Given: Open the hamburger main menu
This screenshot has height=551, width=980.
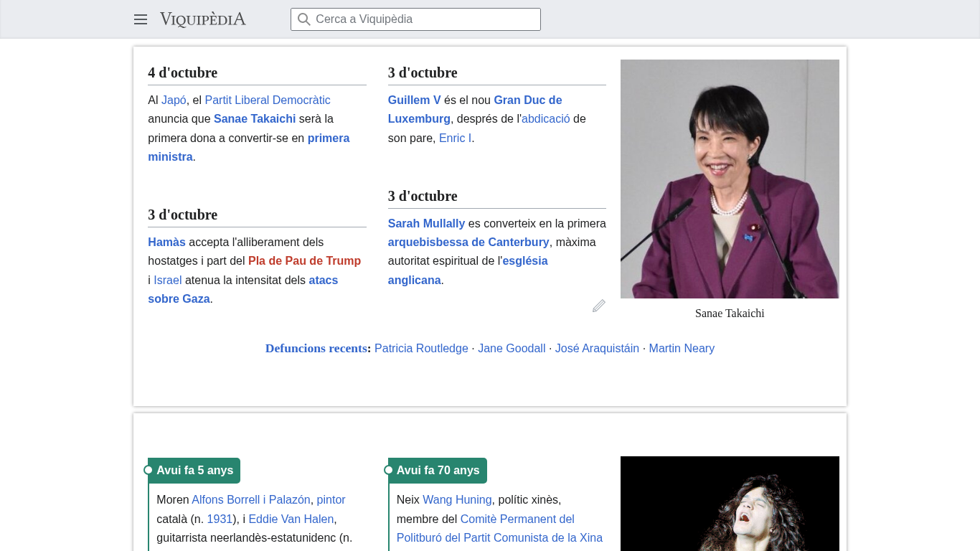Looking at the screenshot, I should click(x=141, y=19).
